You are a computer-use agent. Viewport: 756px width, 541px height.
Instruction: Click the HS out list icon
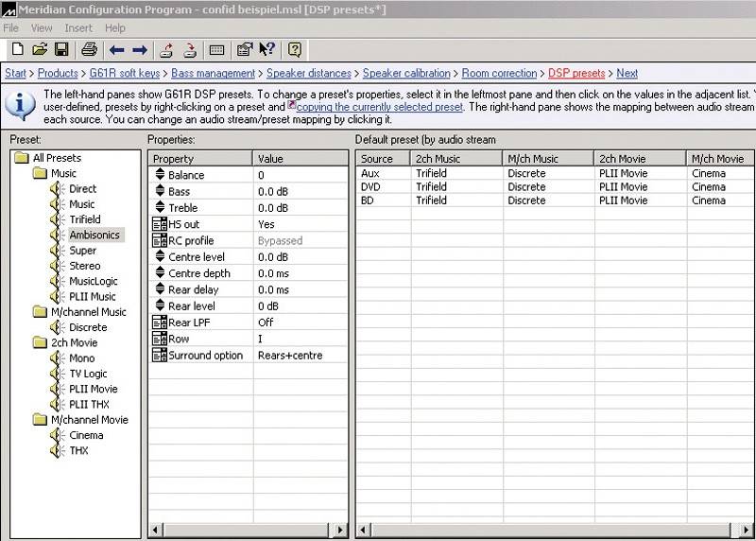(160, 224)
